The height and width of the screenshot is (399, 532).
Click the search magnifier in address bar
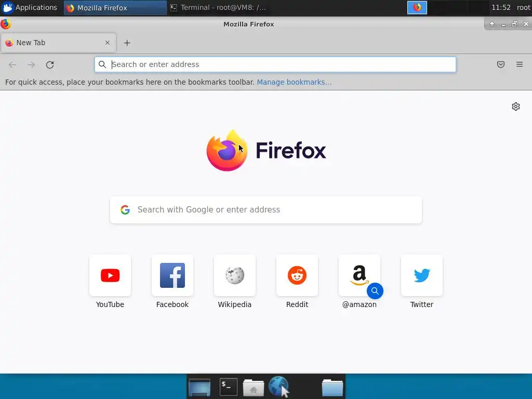(x=102, y=64)
